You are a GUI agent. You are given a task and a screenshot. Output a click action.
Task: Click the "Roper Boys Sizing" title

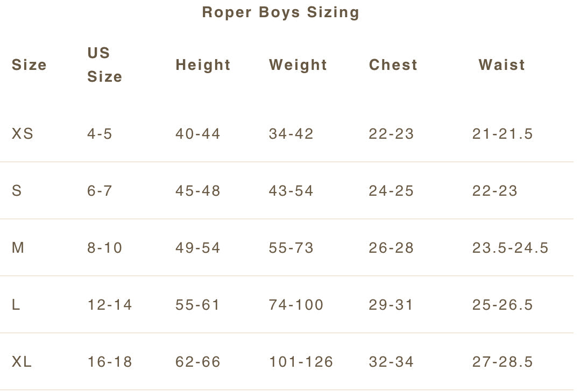click(x=280, y=12)
